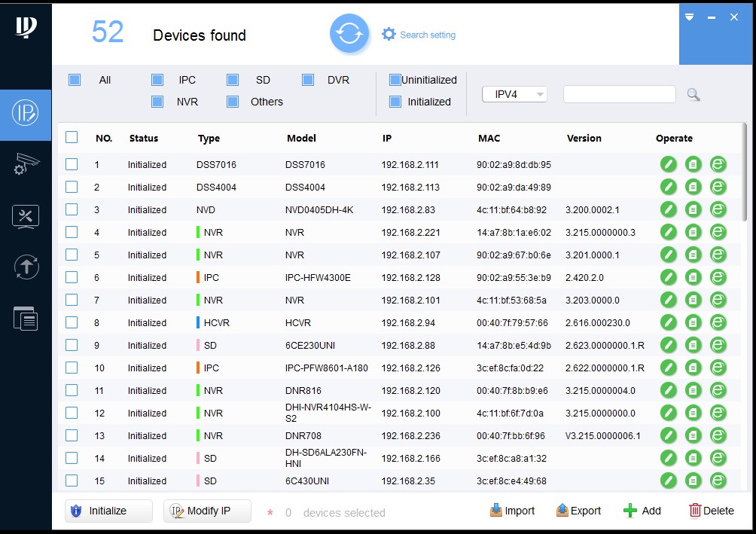Viewport: 756px width, 534px height.
Task: Toggle the Uninitialized filter checkbox
Action: click(x=395, y=80)
